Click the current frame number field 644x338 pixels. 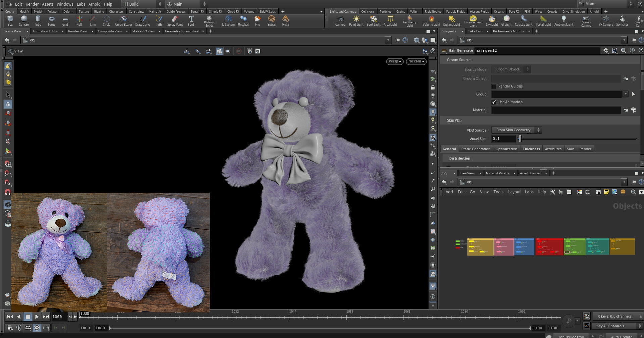click(x=59, y=317)
